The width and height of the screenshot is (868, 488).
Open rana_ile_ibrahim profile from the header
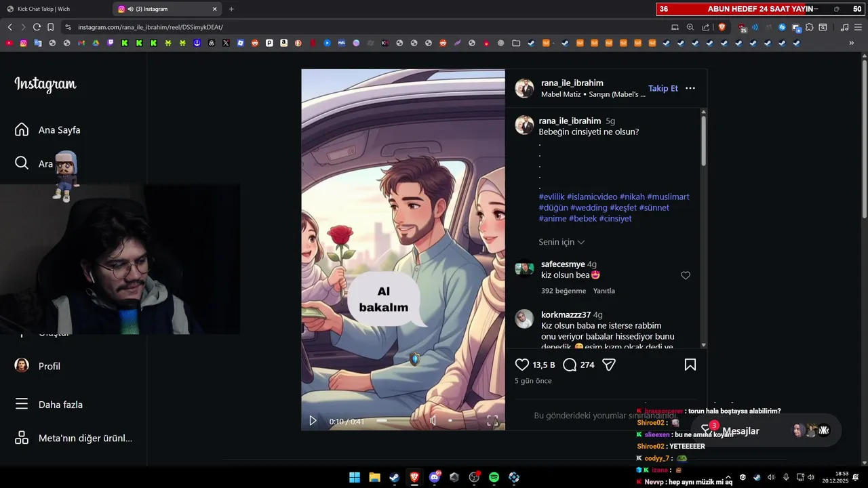pos(572,83)
